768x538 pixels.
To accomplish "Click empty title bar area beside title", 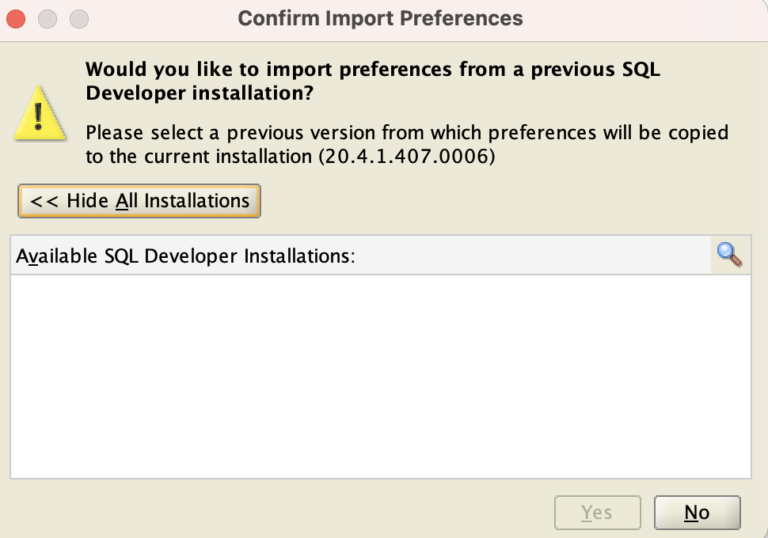I will coord(637,20).
